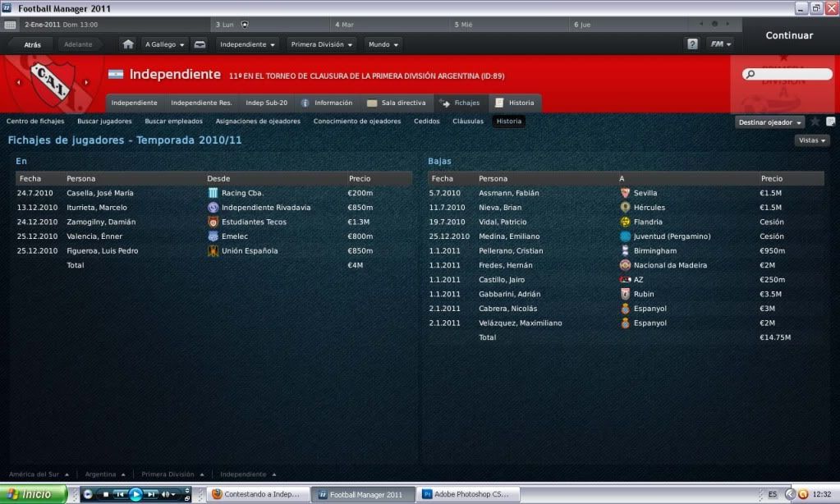
Task: Open the Primera División dropdown in the top toolbar
Action: [321, 44]
